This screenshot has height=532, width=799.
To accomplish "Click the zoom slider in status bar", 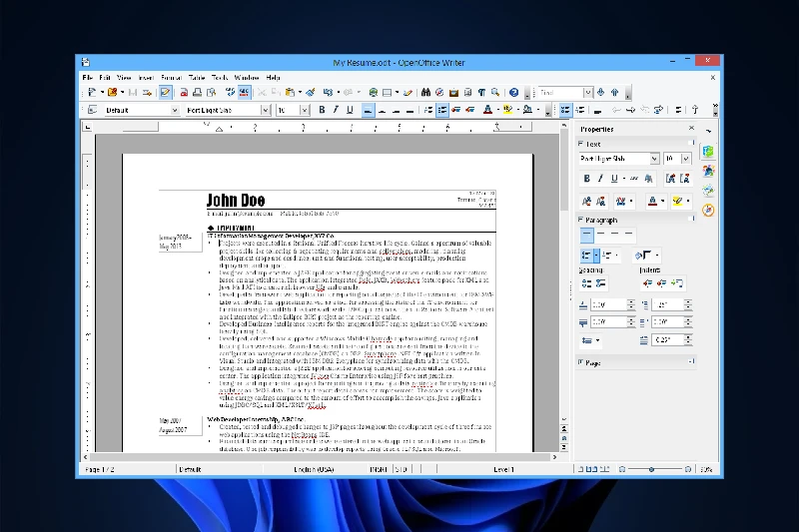I will pyautogui.click(x=651, y=468).
